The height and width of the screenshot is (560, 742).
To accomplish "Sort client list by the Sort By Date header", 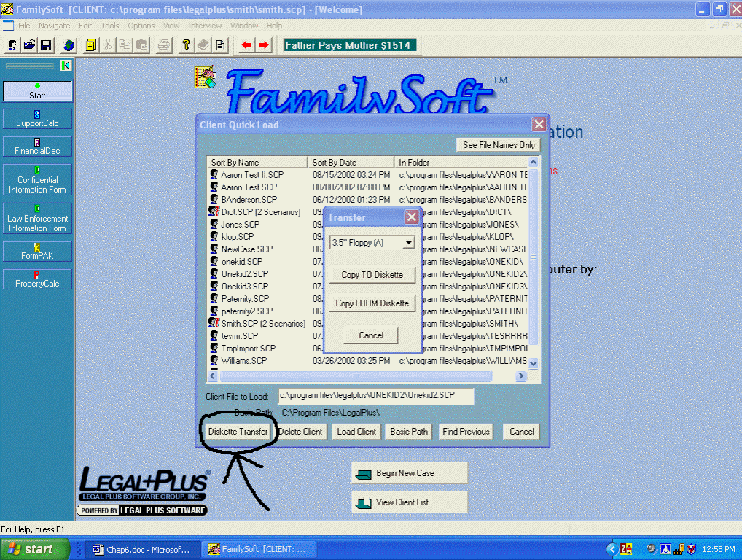I will 351,163.
